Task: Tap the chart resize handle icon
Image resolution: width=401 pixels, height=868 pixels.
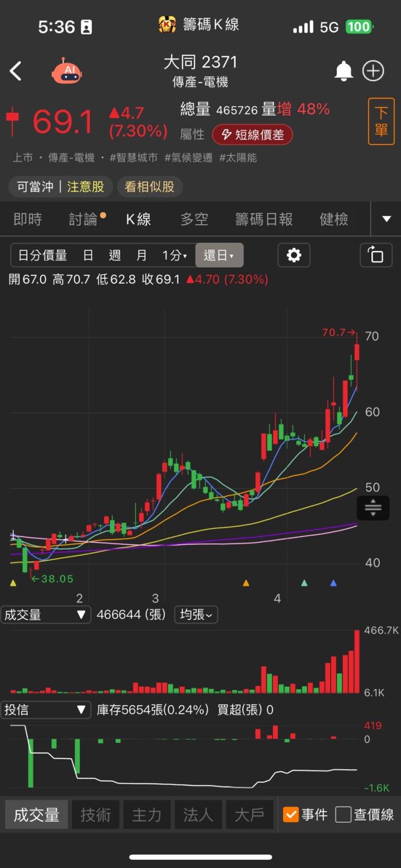Action: [x=373, y=507]
